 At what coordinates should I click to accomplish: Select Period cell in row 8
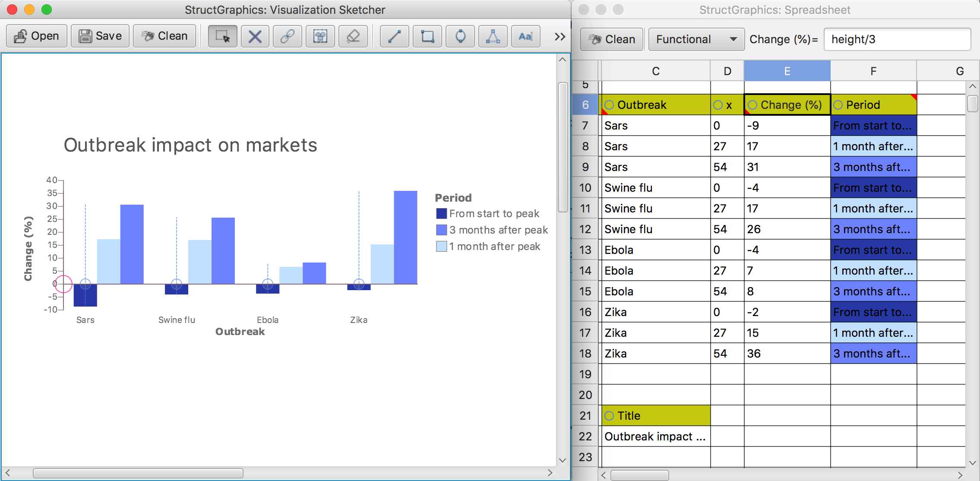(873, 146)
